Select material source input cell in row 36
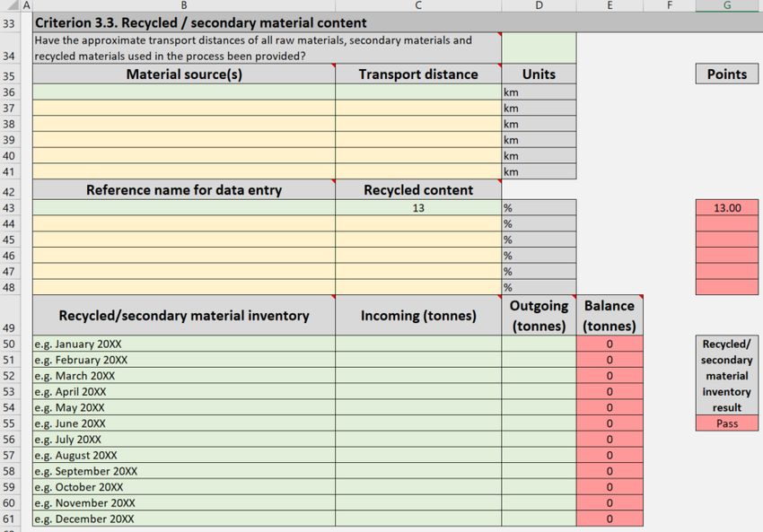Screen dimensions: 763x532 point(184,92)
